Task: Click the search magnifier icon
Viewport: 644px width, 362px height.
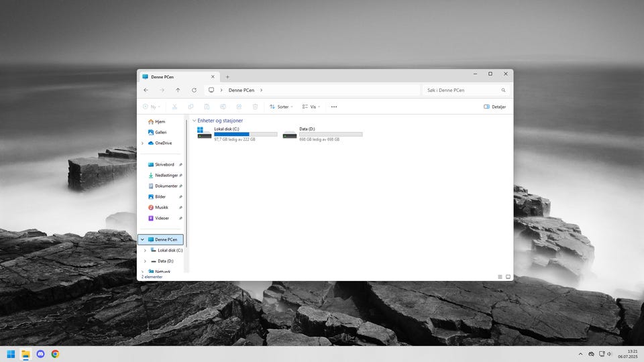Action: 503,90
